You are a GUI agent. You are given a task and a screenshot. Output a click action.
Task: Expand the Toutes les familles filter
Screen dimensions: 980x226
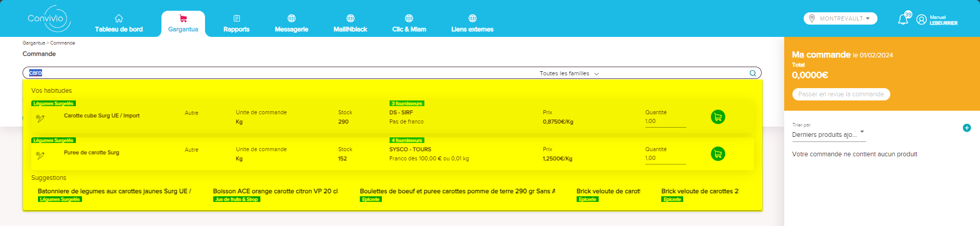tap(569, 73)
